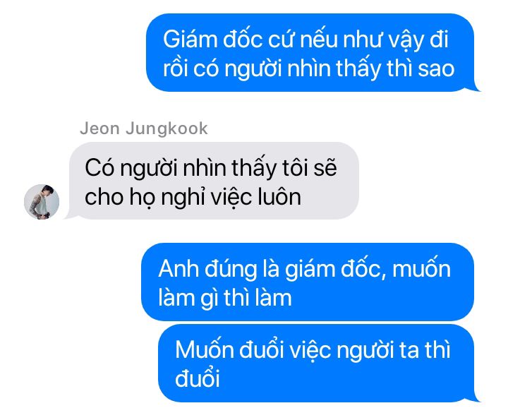Screen dimensions: 508x420
Task: Click the tail of the top blue bubble
Action: (476, 87)
